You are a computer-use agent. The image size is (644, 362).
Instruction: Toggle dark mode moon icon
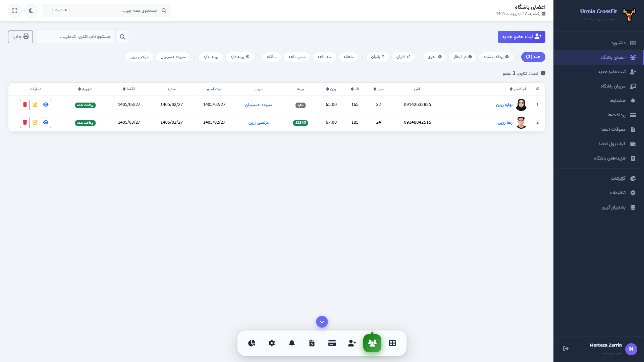pos(31,11)
